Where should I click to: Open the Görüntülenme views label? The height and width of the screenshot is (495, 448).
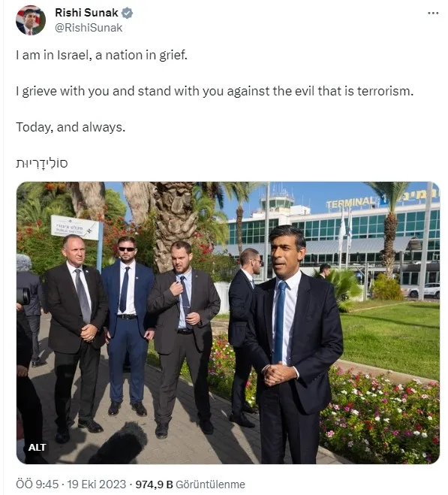pyautogui.click(x=210, y=484)
